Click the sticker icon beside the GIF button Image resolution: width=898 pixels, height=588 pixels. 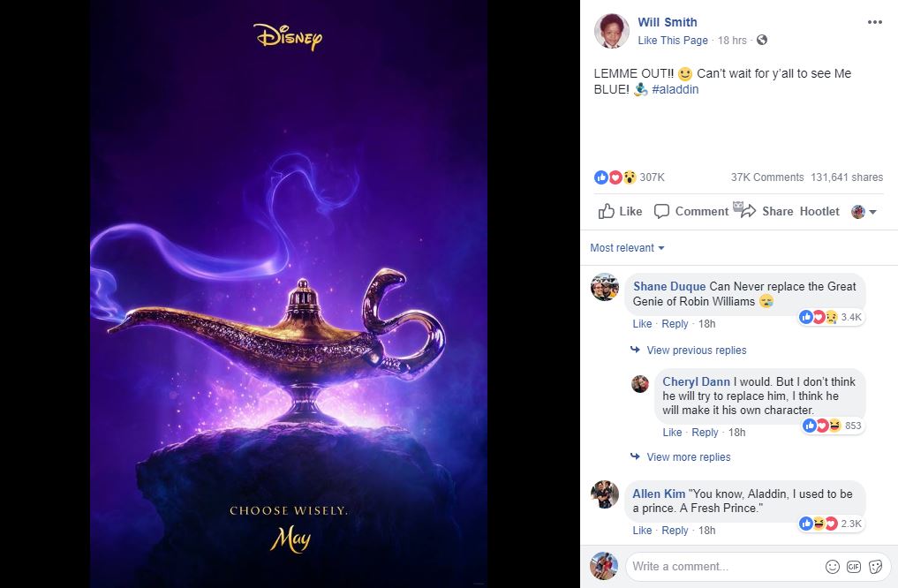pyautogui.click(x=875, y=566)
